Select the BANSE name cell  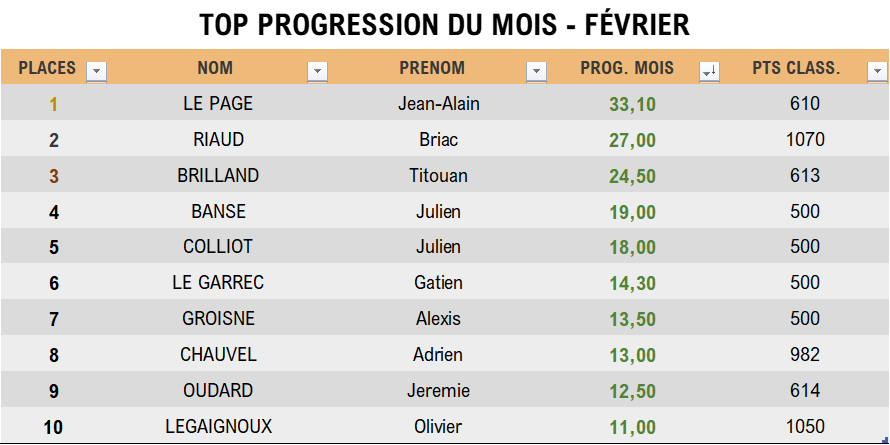(218, 211)
